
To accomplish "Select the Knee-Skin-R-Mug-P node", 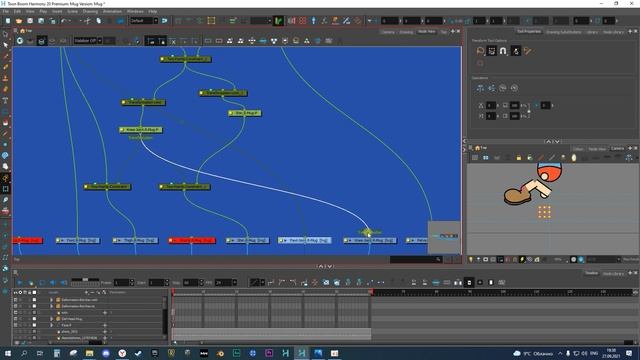I will (141, 130).
